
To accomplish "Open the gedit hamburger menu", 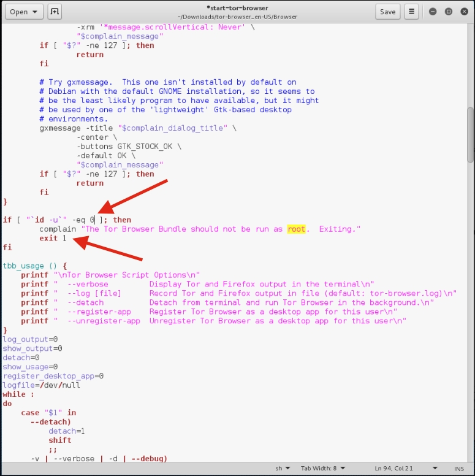I will point(411,12).
